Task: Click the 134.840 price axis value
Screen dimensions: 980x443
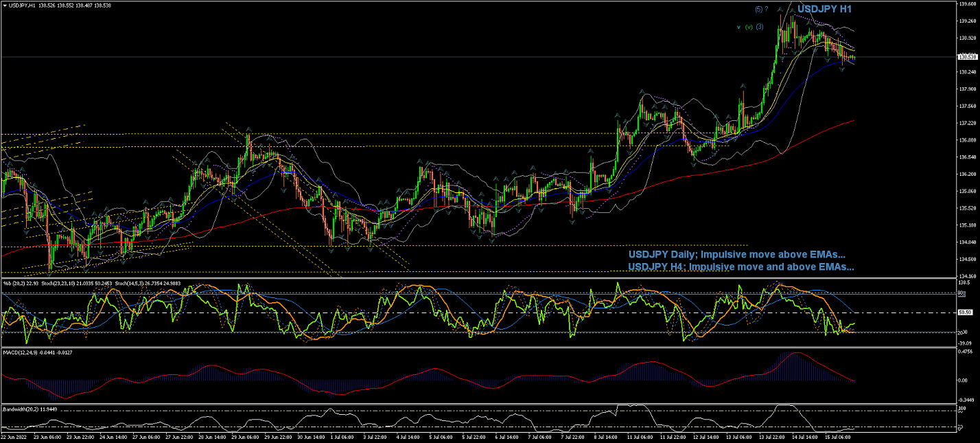Action: [x=966, y=242]
